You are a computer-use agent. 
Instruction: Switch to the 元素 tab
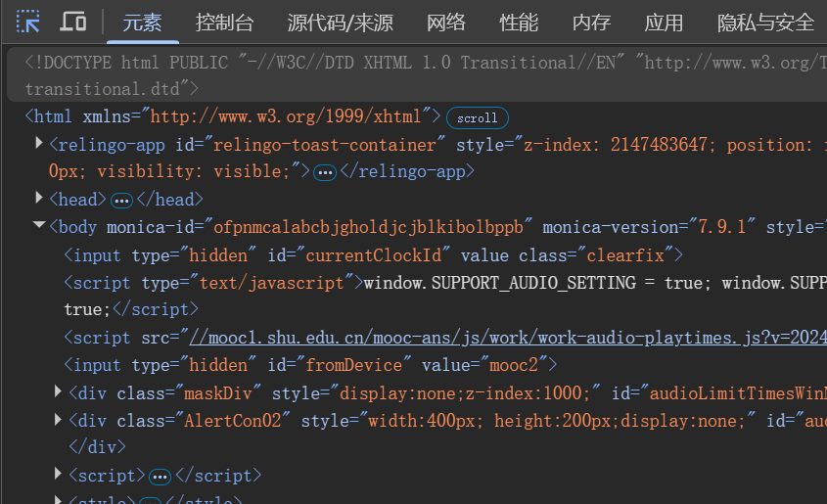[x=143, y=23]
